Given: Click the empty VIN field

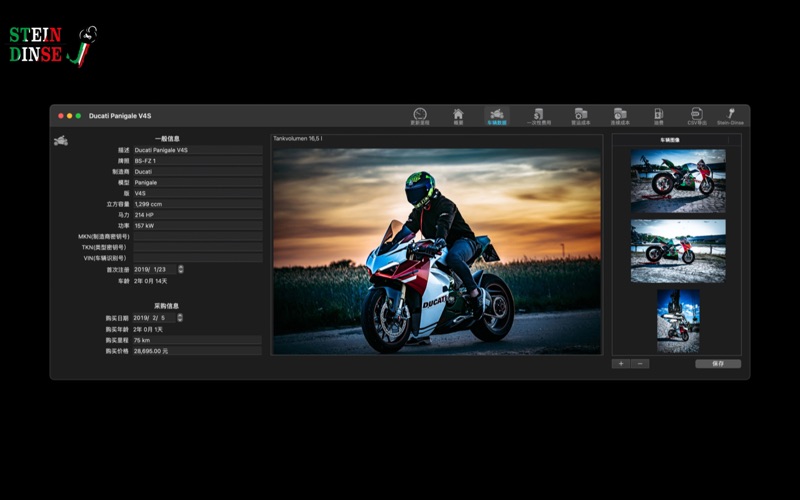Looking at the screenshot, I should pos(197,258).
